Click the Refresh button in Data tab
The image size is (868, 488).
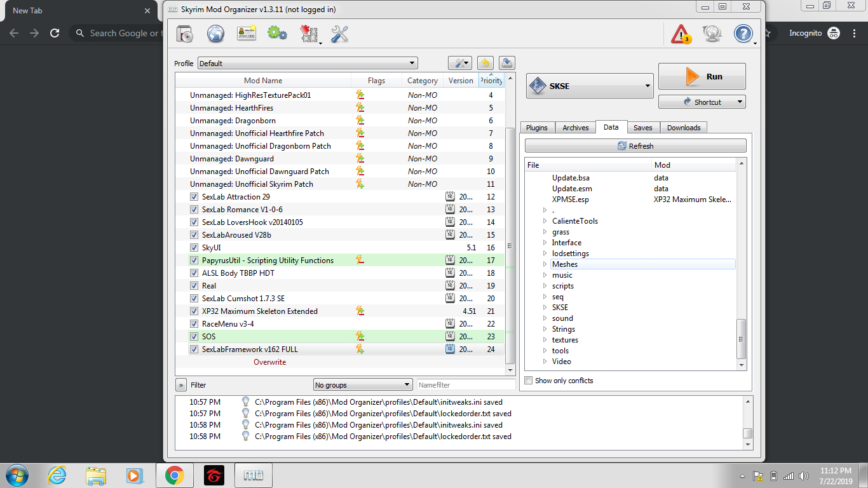click(636, 146)
